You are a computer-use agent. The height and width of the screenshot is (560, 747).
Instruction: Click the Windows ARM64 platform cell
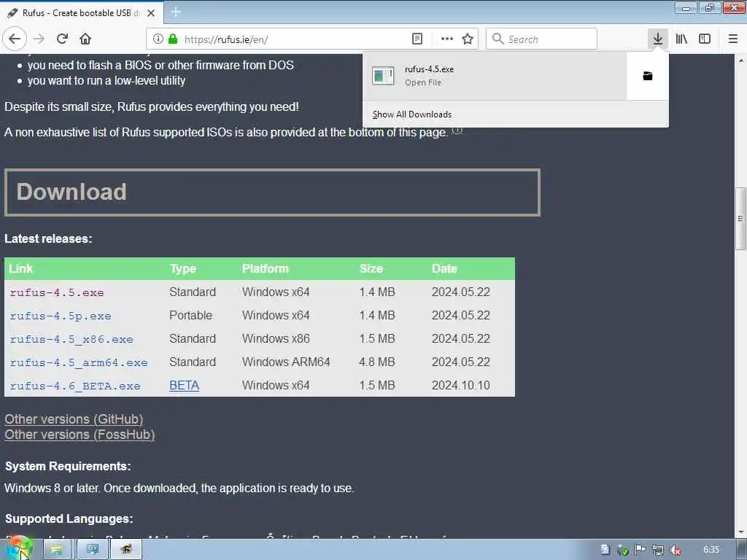(286, 362)
